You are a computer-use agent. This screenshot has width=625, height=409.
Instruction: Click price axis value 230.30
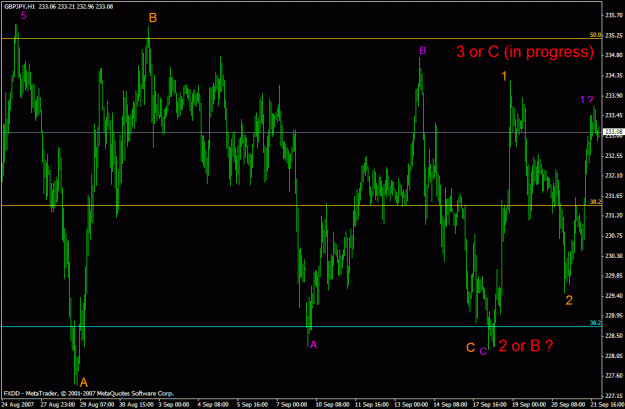click(614, 256)
